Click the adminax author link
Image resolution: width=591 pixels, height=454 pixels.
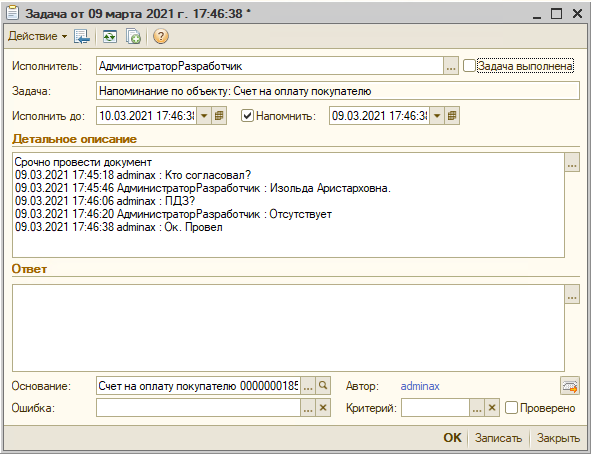click(x=420, y=386)
